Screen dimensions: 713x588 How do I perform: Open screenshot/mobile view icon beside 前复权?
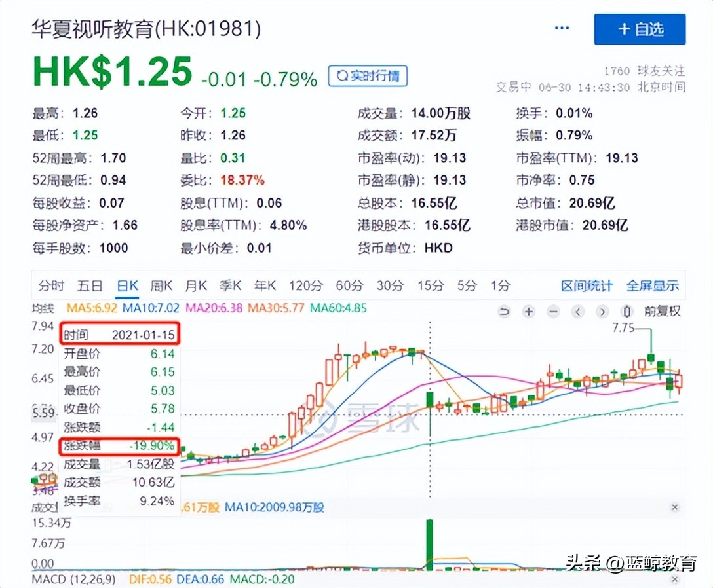point(626,312)
